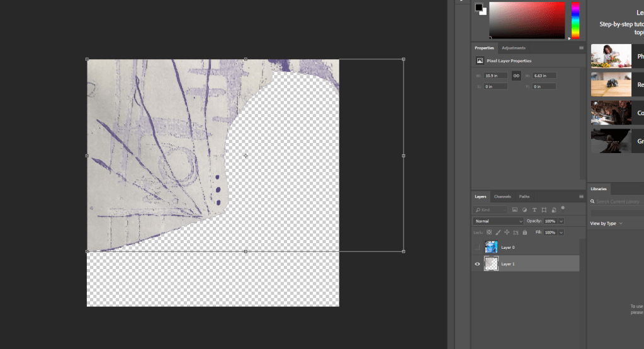Screen dimensions: 644x349
Task: Click the lock transparent pixels icon
Action: pos(489,232)
